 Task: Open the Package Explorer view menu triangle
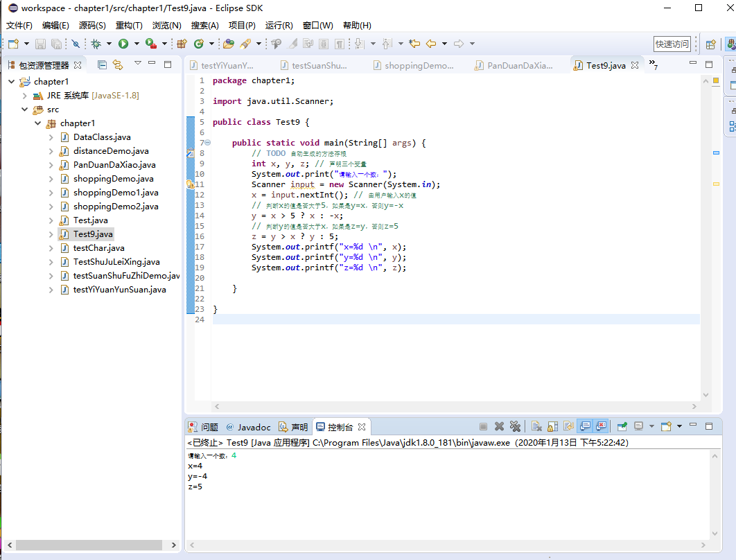[137, 62]
